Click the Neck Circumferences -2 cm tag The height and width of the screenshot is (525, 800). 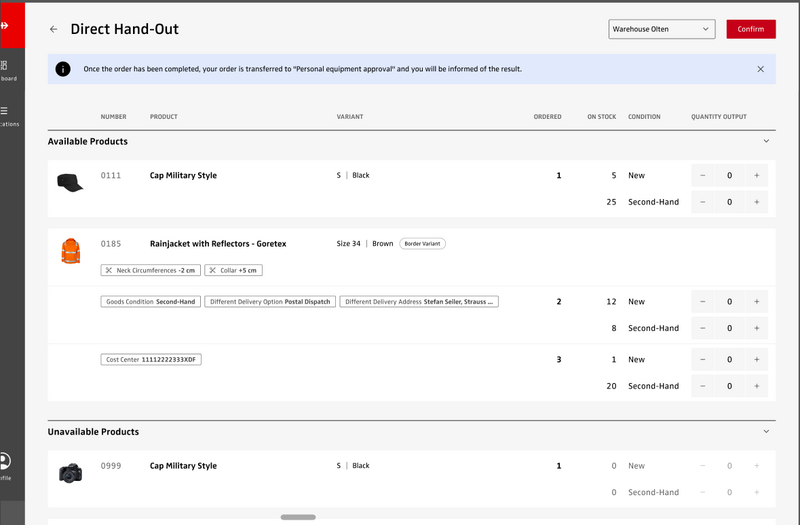151,270
